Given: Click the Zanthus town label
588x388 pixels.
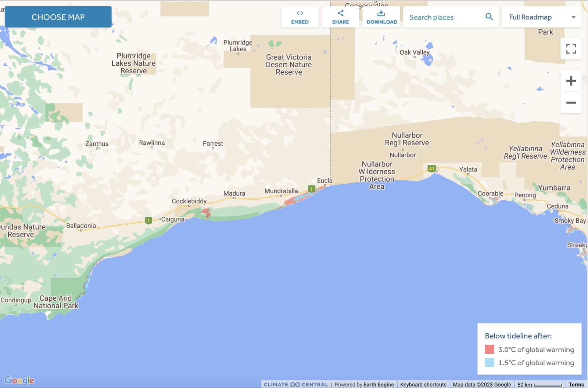Looking at the screenshot, I should (x=97, y=144).
